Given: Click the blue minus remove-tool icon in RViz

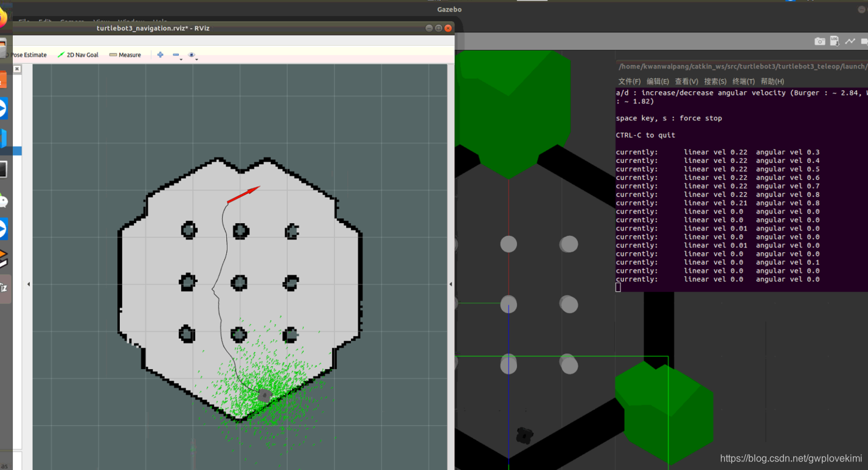Looking at the screenshot, I should click(176, 55).
